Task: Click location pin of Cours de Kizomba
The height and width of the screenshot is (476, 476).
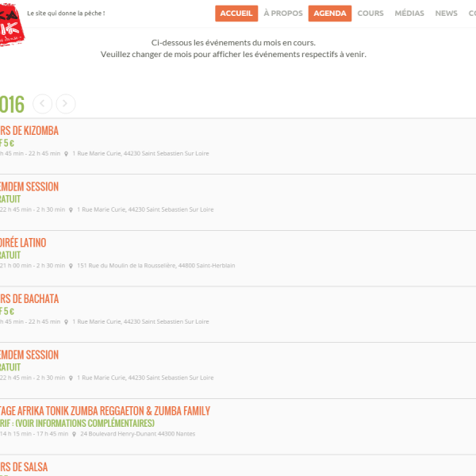Action: (x=67, y=154)
